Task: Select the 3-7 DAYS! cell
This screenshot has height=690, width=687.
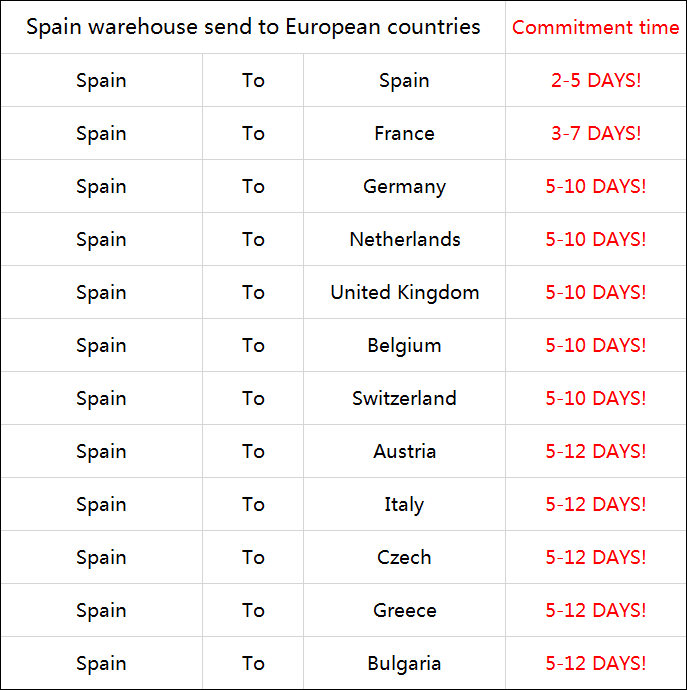Action: tap(596, 133)
